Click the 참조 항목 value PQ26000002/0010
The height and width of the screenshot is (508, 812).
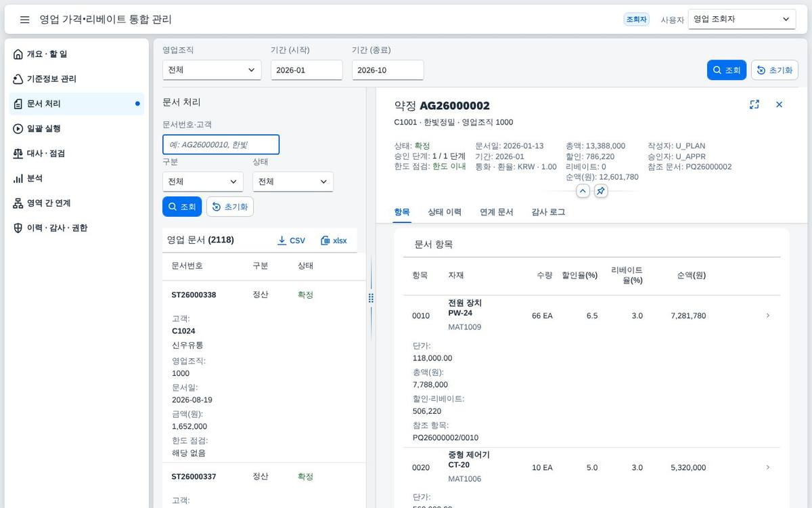tap(445, 438)
